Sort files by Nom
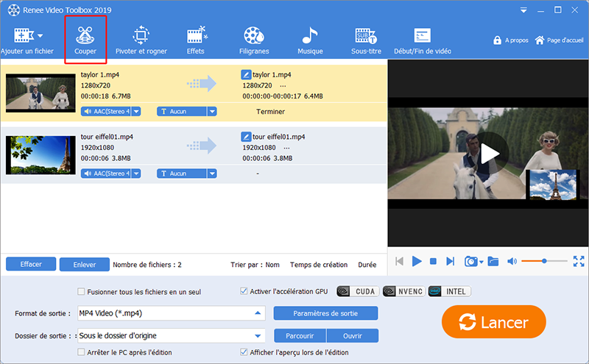This screenshot has height=364, width=589. pos(272,265)
